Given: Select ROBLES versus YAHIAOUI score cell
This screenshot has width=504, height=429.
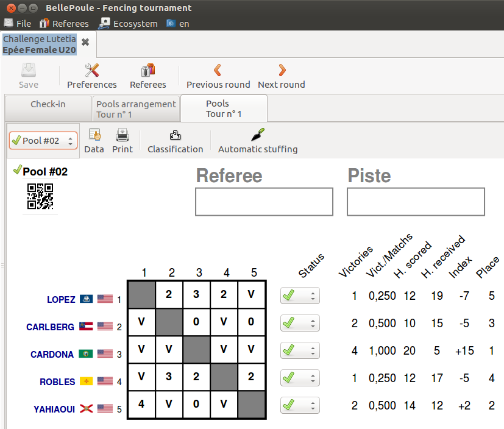Looking at the screenshot, I should tap(251, 377).
